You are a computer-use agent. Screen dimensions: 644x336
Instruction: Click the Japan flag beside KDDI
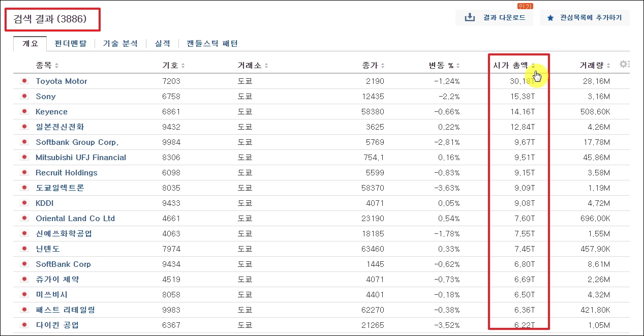point(23,203)
